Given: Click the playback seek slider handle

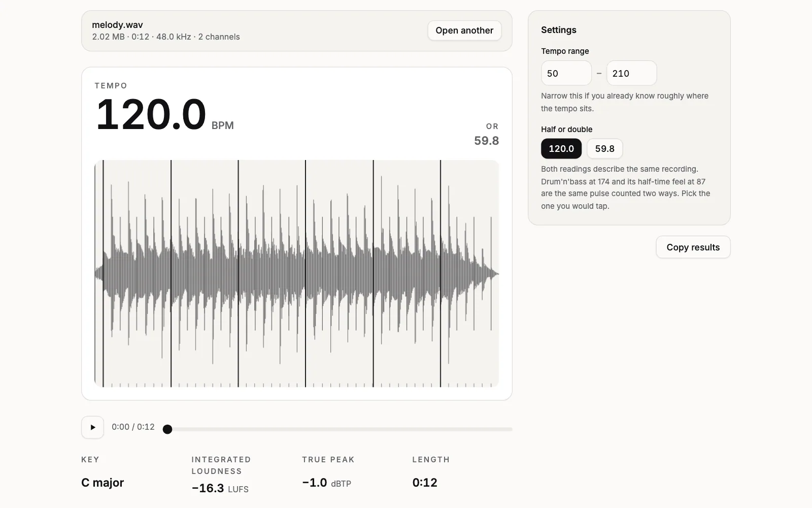Looking at the screenshot, I should [x=167, y=429].
